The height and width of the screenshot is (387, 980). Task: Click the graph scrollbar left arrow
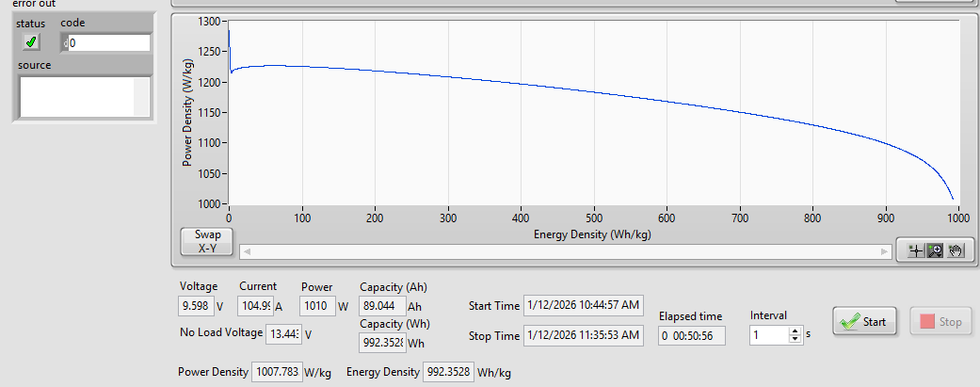(x=246, y=251)
